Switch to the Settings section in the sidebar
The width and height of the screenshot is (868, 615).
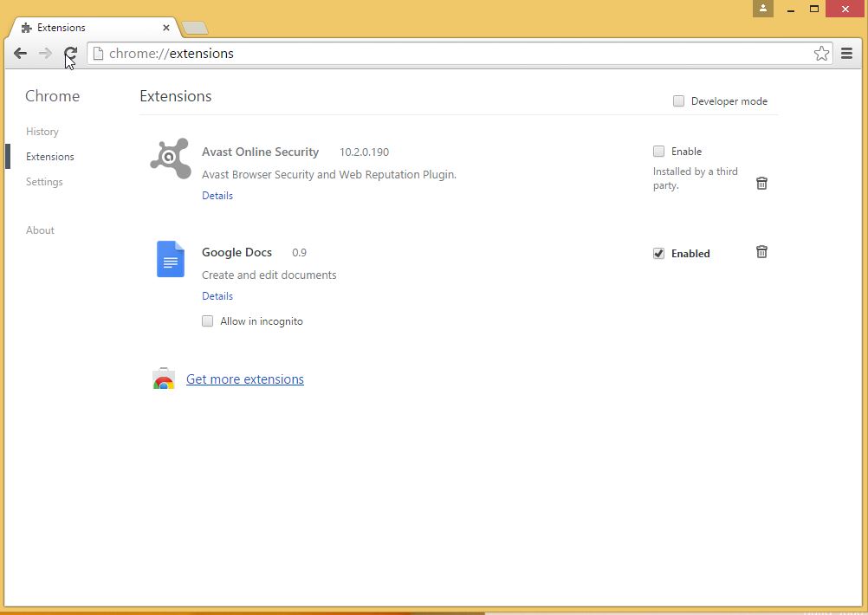click(44, 182)
